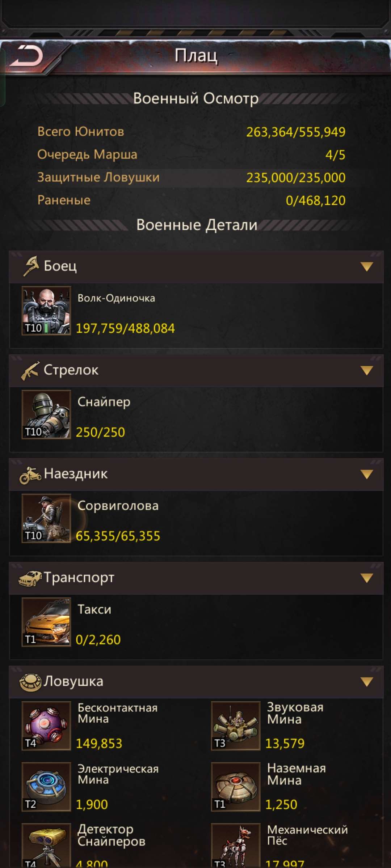Screen dimensions: 391x868
Task: Open Механический Пёс trap icon
Action: (x=236, y=846)
